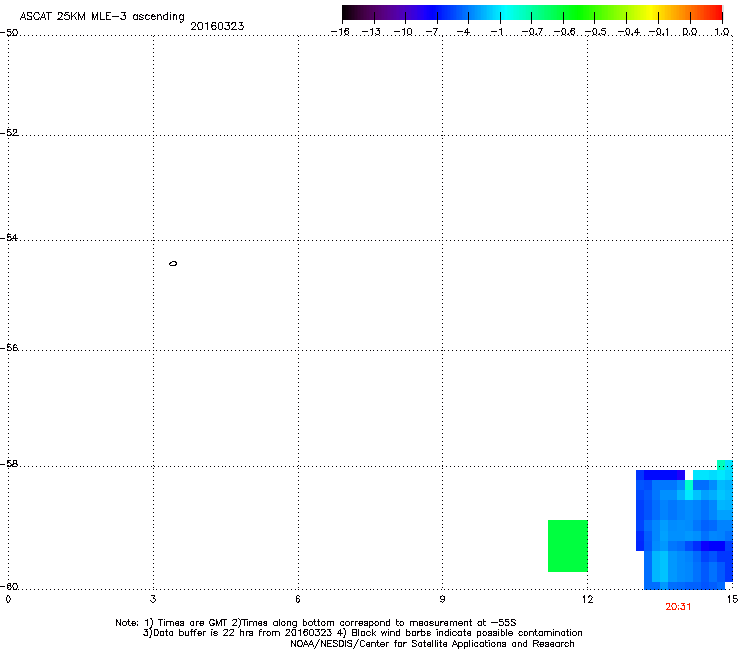Click the green data rectangle near longitude 12

tap(568, 546)
